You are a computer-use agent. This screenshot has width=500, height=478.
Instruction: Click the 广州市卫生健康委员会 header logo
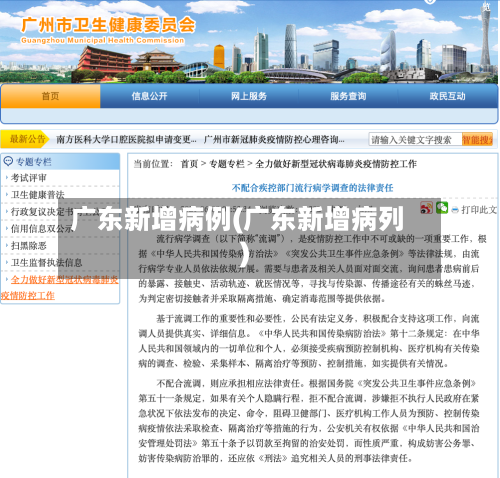click(108, 25)
